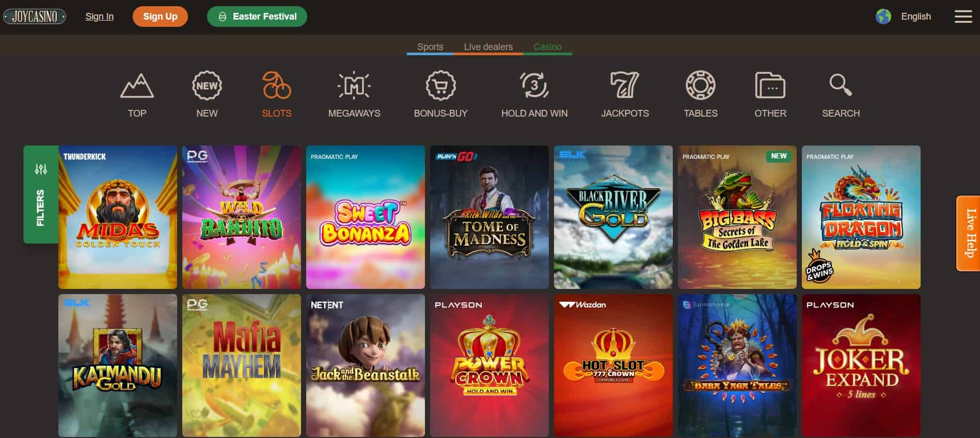Launch Big Bass Secrets of the Golden Lake
Image resolution: width=980 pixels, height=438 pixels.
pos(737,217)
